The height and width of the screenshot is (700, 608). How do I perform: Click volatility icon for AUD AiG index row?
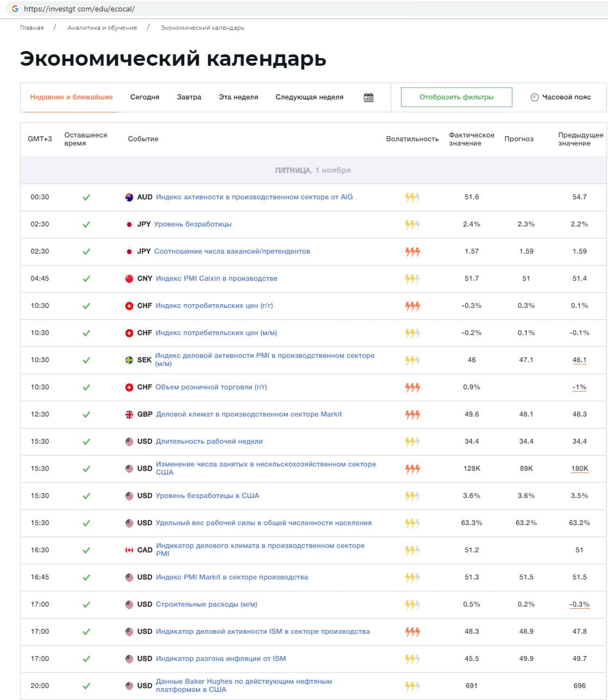(x=412, y=197)
